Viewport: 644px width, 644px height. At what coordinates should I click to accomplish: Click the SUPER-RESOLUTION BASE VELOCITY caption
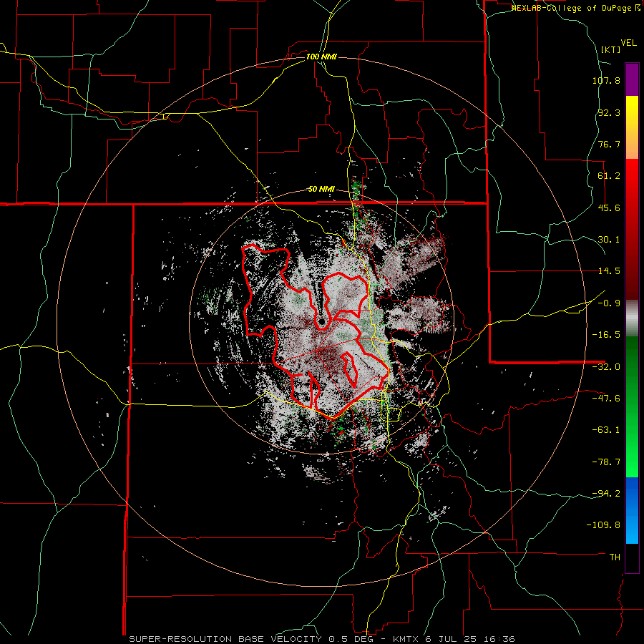[x=225, y=639]
